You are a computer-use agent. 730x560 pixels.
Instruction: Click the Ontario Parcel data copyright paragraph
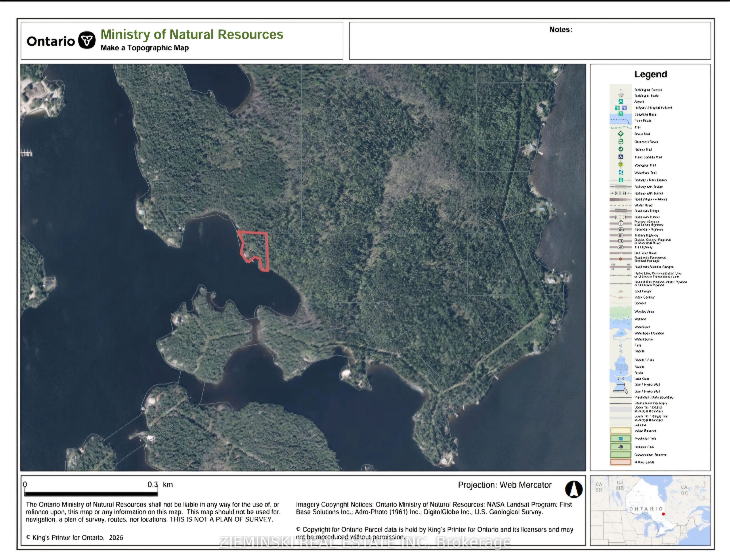434,533
